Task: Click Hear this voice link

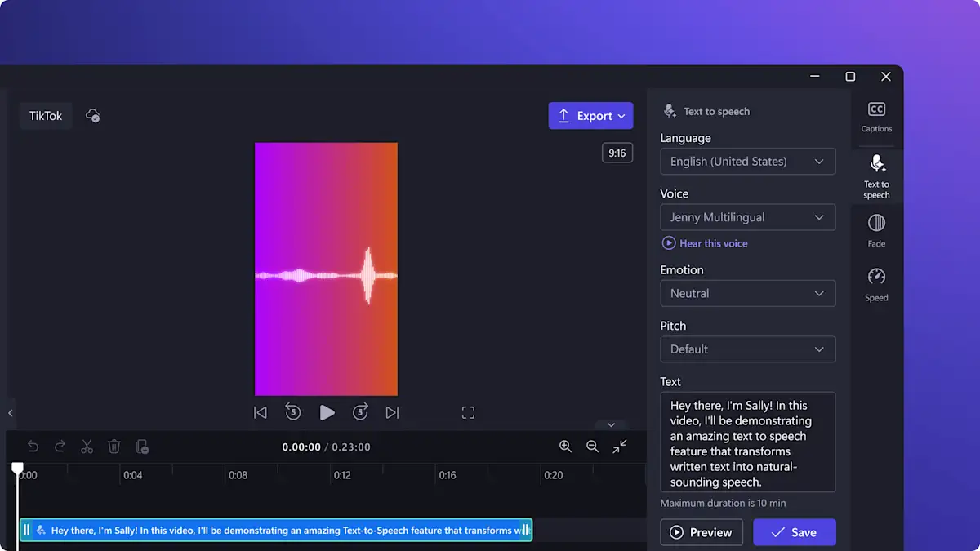Action: [705, 242]
